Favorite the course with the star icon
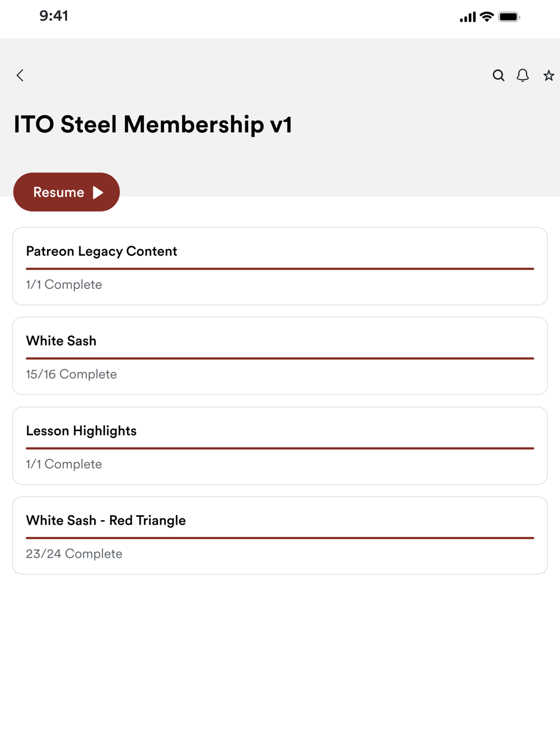This screenshot has width=560, height=747. [549, 76]
